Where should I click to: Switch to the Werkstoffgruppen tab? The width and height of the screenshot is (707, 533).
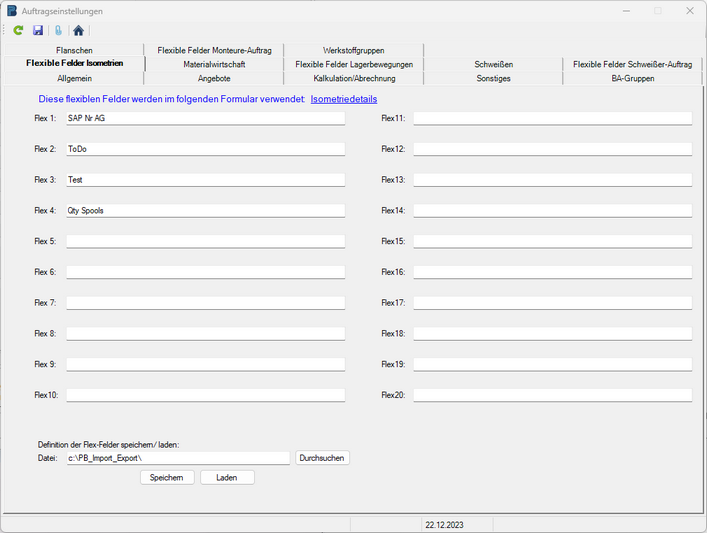click(354, 50)
